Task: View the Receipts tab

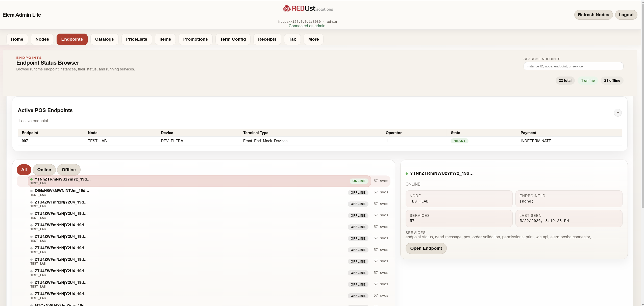Action: pos(267,39)
